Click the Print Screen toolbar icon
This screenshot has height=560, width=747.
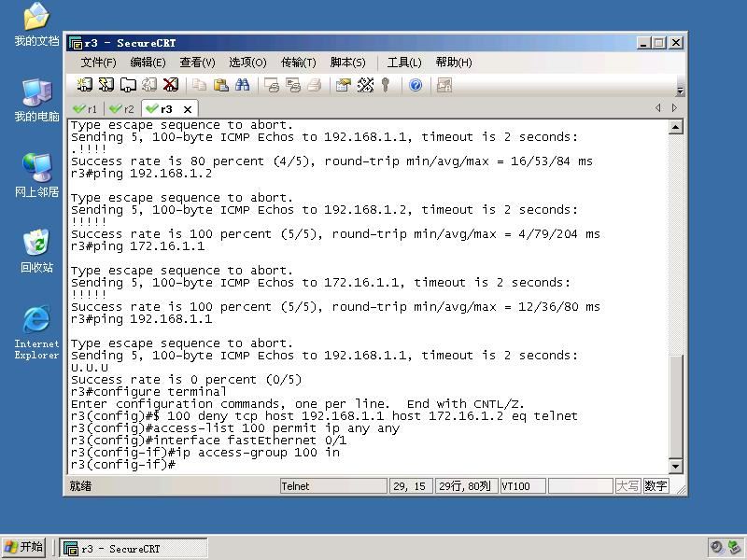[272, 85]
